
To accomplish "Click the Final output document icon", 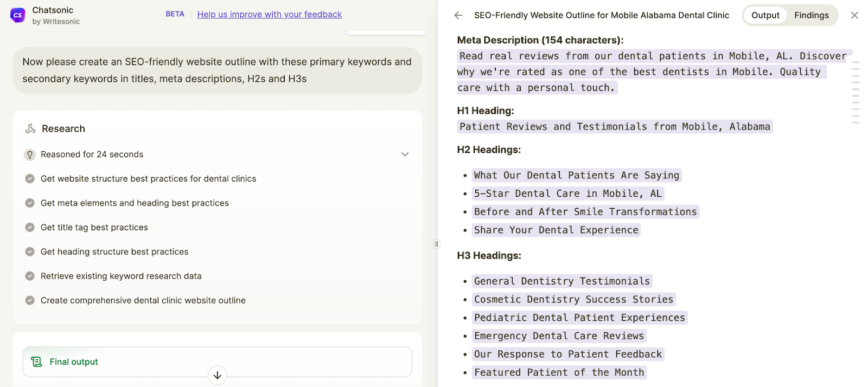I will point(36,362).
